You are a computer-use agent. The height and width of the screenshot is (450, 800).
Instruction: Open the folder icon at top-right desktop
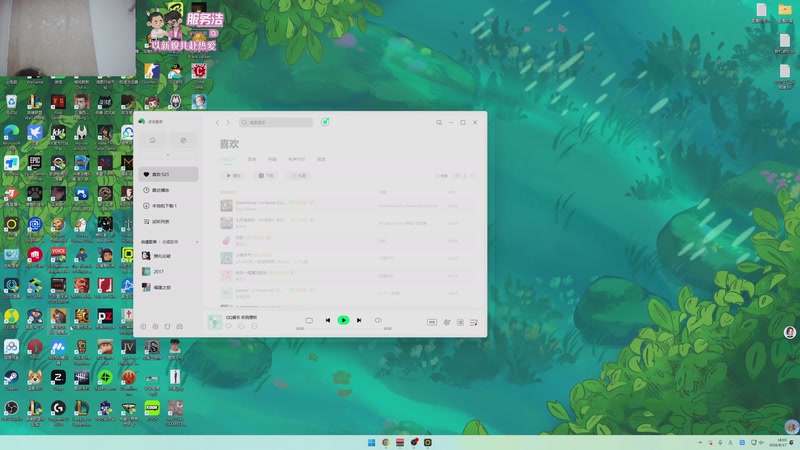point(785,12)
